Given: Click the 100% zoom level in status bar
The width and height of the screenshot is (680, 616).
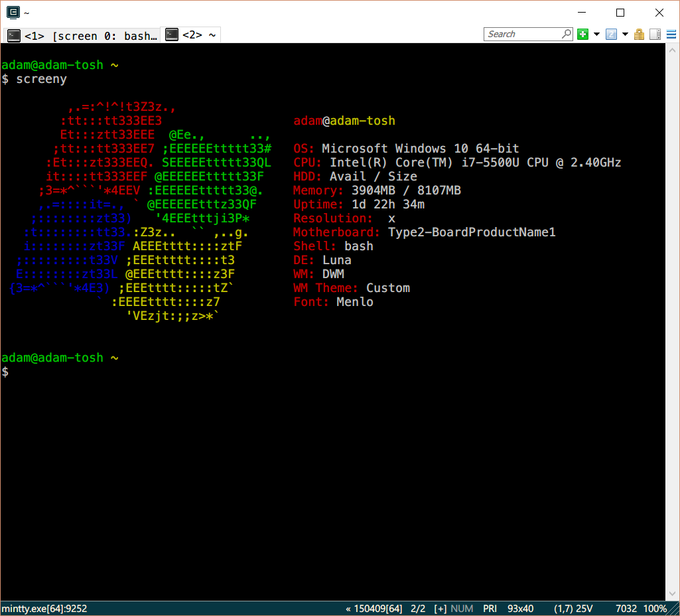Looking at the screenshot, I should (x=655, y=609).
